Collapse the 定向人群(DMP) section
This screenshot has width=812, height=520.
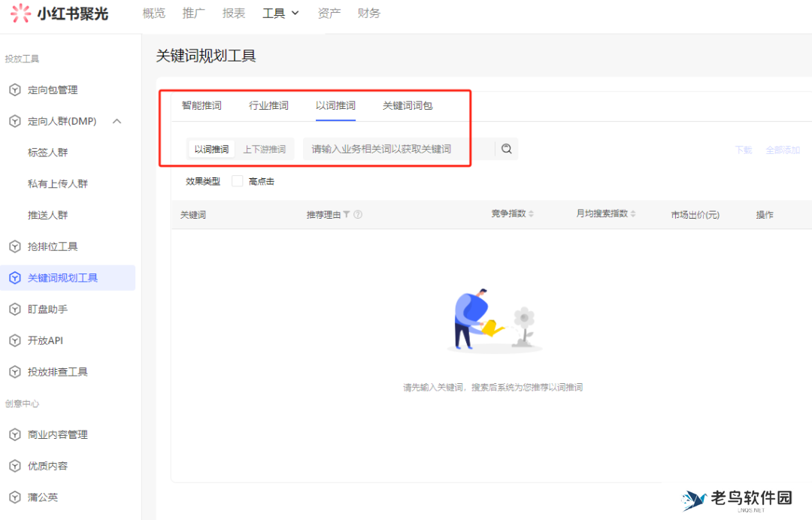pos(117,121)
